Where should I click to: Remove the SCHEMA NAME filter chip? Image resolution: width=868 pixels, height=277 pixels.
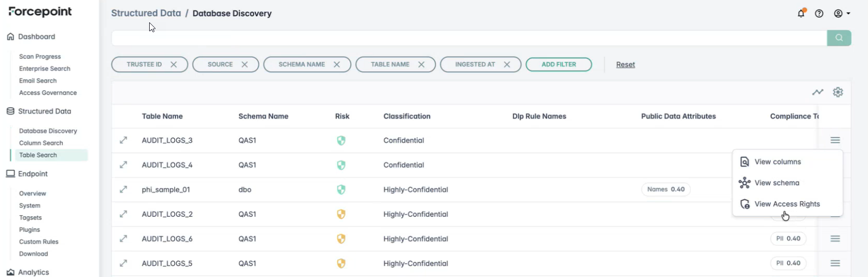[x=337, y=64]
